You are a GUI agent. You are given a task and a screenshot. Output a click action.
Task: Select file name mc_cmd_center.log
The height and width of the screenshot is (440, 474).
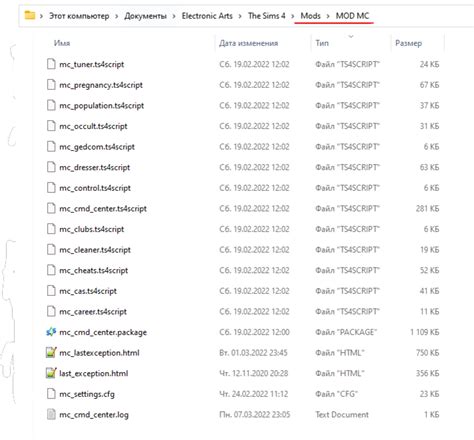[94, 415]
